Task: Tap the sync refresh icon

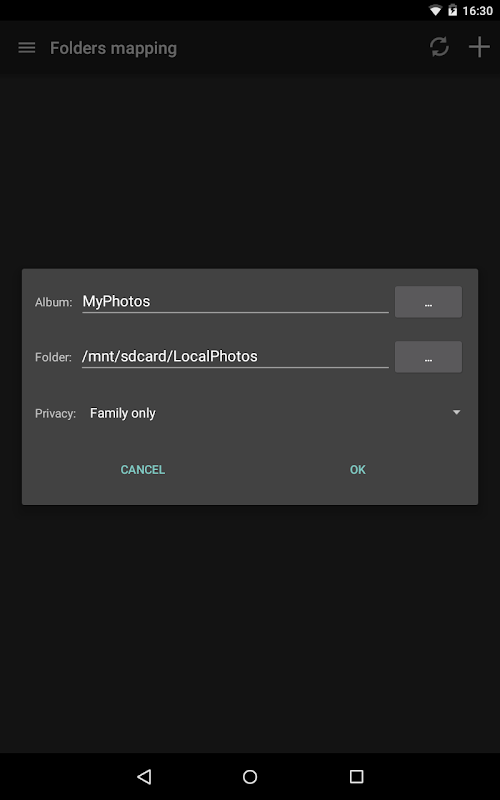Action: (439, 47)
